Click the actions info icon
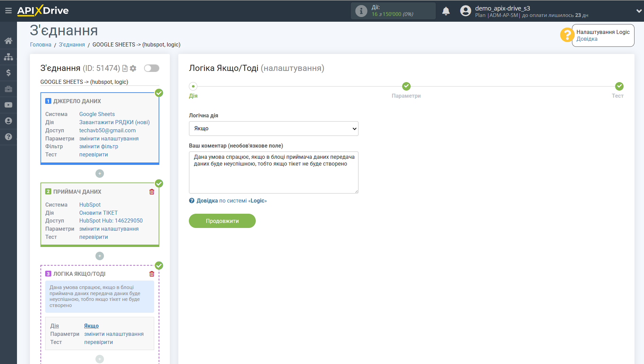644x364 pixels. click(361, 11)
